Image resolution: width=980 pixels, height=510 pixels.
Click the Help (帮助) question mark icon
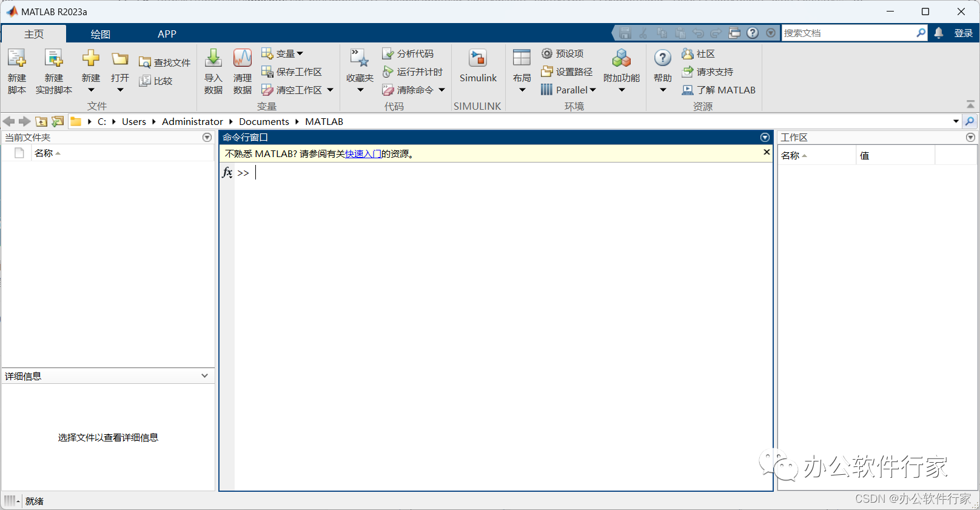point(663,58)
